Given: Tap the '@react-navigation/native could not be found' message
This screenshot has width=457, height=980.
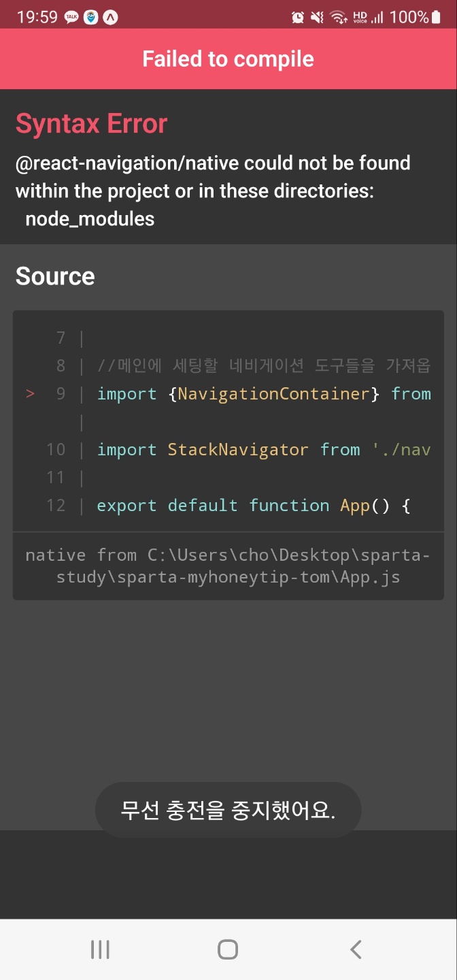Looking at the screenshot, I should 213,177.
